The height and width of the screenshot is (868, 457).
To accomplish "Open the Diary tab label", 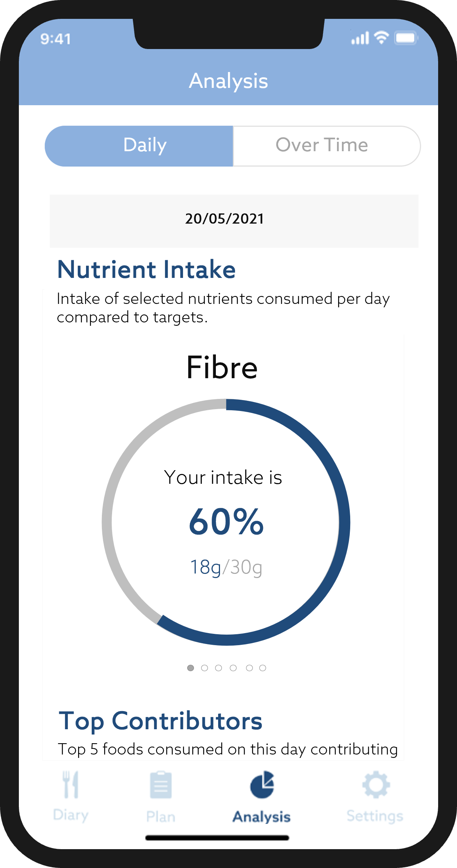I will [71, 815].
